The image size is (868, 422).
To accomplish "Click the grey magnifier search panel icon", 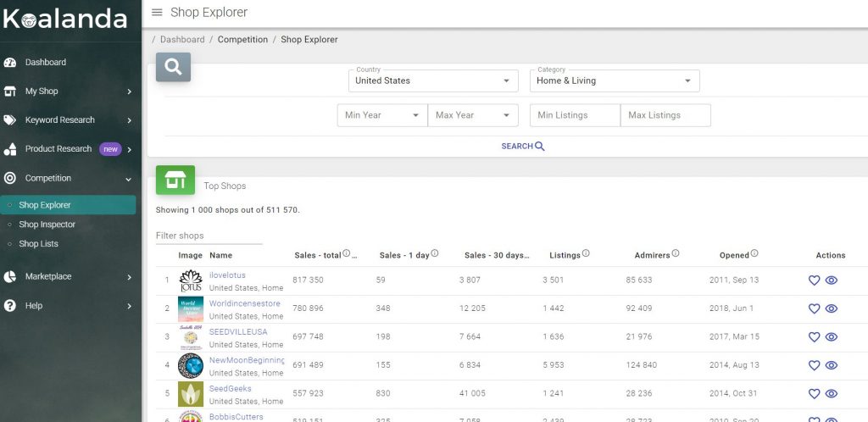I will pos(173,67).
